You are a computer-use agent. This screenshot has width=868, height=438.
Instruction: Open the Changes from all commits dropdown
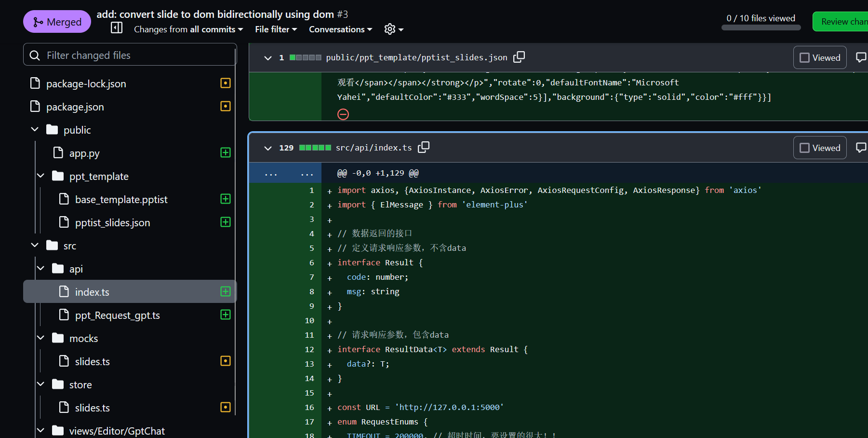click(188, 29)
